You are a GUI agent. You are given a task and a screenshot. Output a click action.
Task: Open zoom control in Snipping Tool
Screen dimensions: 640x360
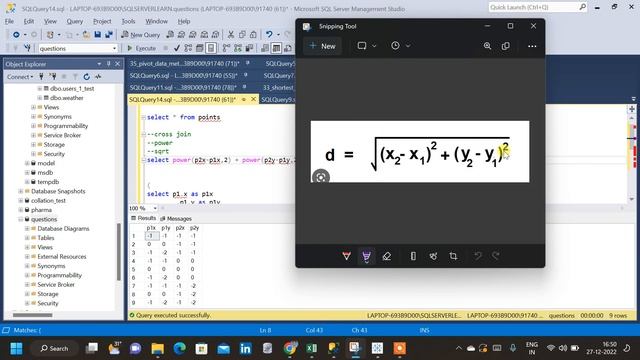tap(487, 46)
